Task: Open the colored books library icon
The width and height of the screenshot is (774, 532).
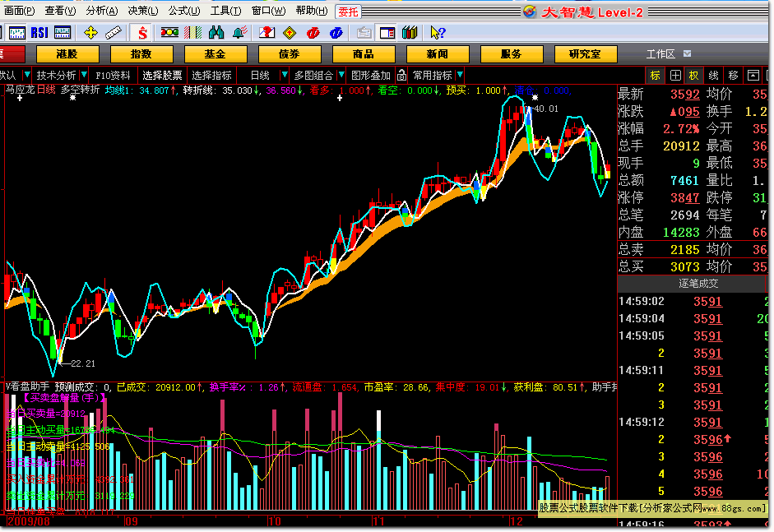Action: click(x=410, y=33)
